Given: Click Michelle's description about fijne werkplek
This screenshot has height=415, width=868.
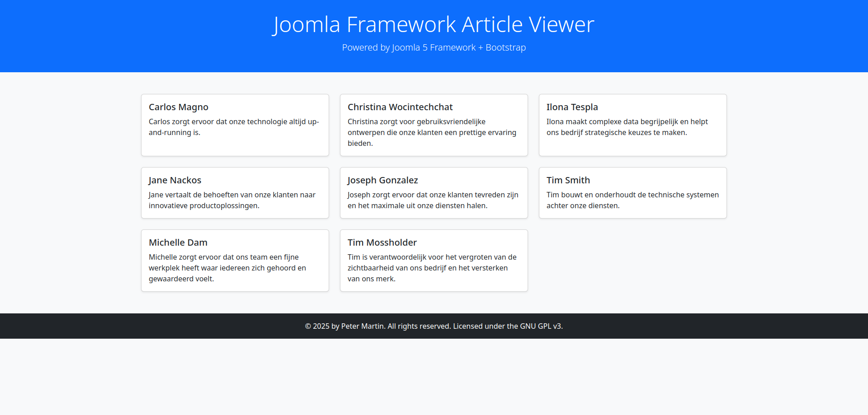Looking at the screenshot, I should 227,268.
